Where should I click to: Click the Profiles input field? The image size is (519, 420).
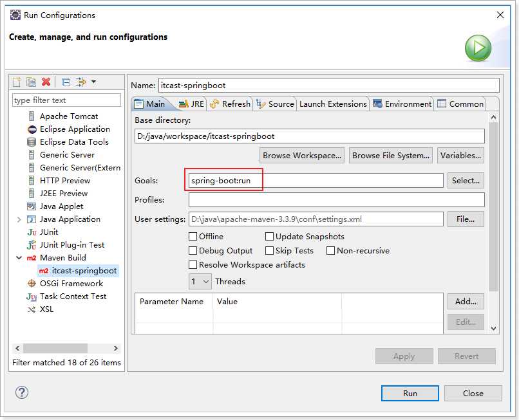[x=337, y=200]
